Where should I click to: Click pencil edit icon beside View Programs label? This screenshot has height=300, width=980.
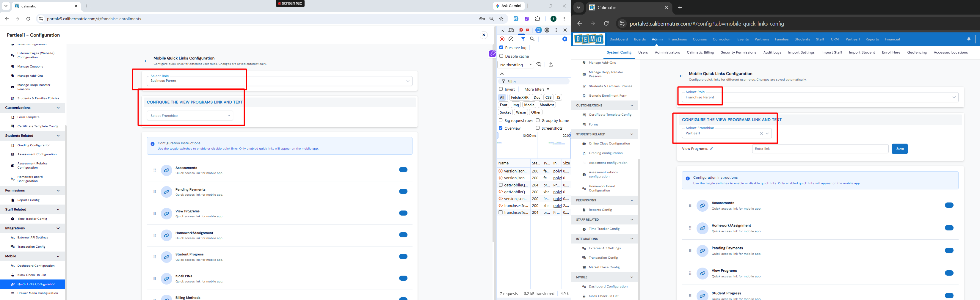(711, 149)
